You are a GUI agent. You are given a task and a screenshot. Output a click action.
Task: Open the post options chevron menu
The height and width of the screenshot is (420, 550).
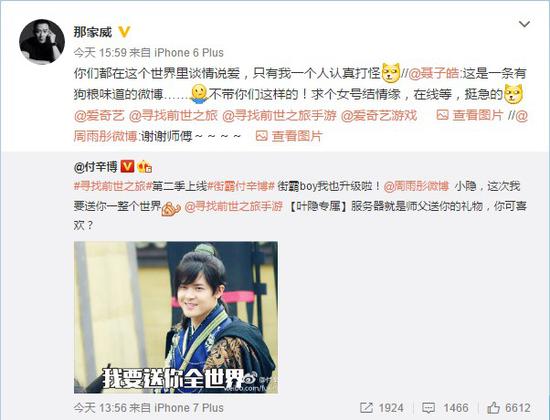(x=524, y=24)
